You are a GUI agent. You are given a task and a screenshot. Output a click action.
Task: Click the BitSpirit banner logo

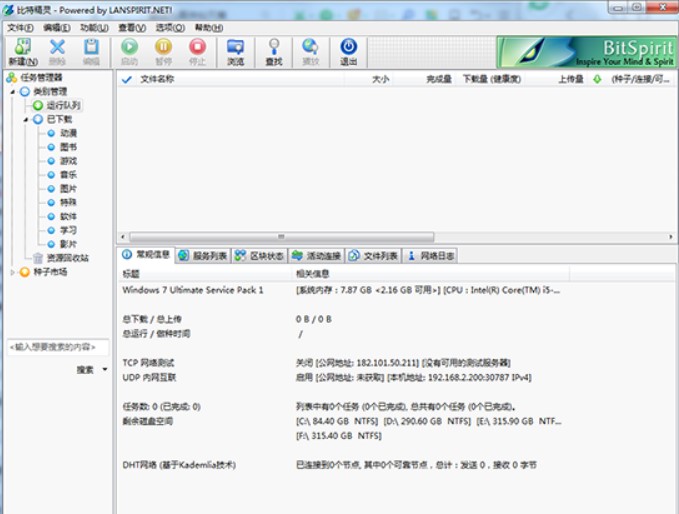click(x=588, y=52)
